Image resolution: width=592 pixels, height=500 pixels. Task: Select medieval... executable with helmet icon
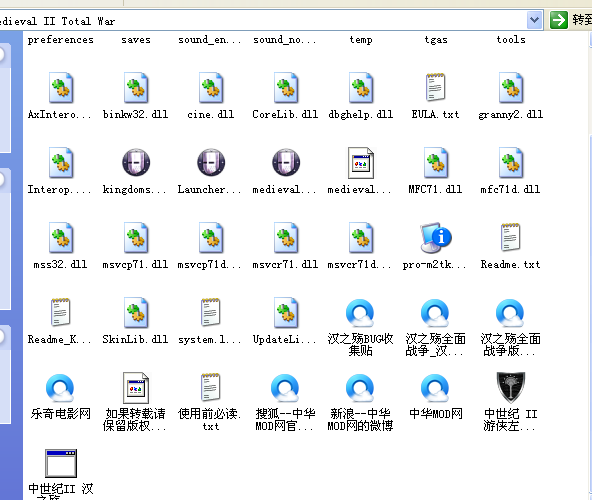286,162
